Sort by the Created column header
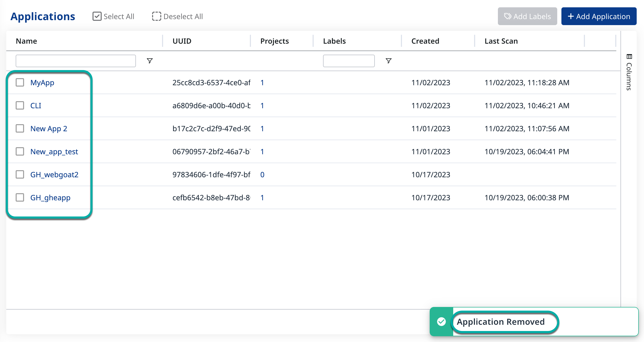The width and height of the screenshot is (644, 342). (x=425, y=41)
